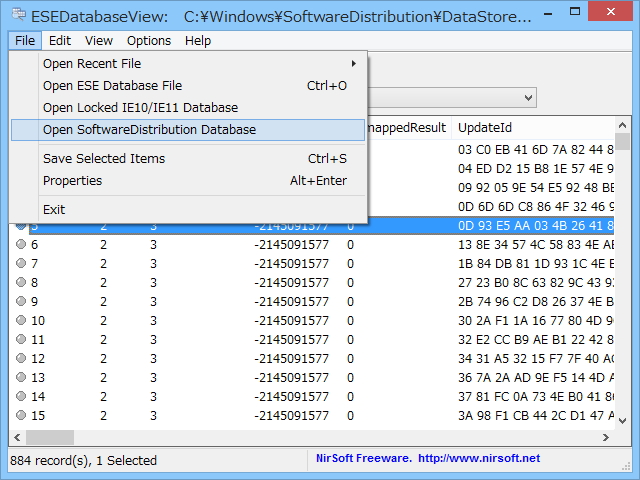Click highlighted UpdateId 0D 93 E5 AA
Viewport: 640px width, 480px height.
(x=536, y=226)
